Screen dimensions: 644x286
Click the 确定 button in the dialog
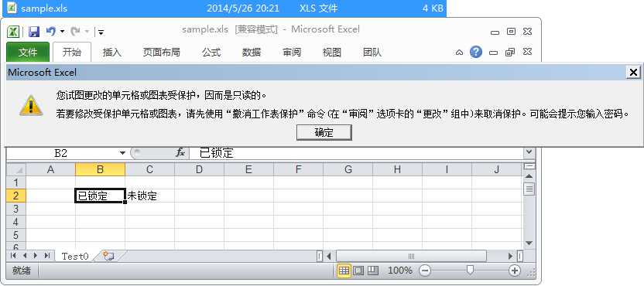click(324, 132)
